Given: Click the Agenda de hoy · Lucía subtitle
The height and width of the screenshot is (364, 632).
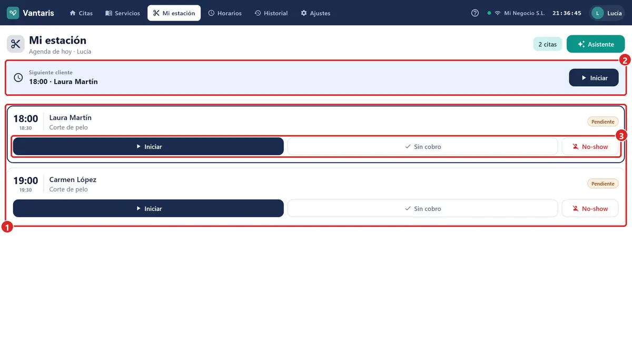Looking at the screenshot, I should [60, 52].
